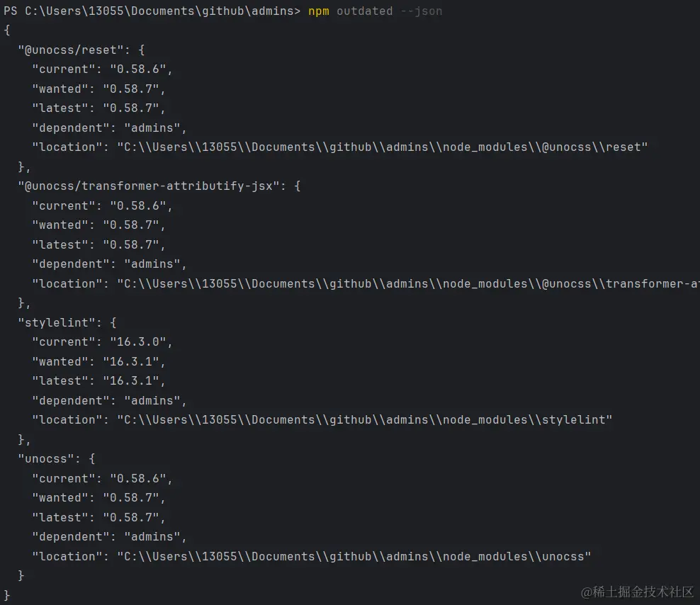700x605 pixels.
Task: Click the @unocss/reset location path string
Action: (x=383, y=147)
